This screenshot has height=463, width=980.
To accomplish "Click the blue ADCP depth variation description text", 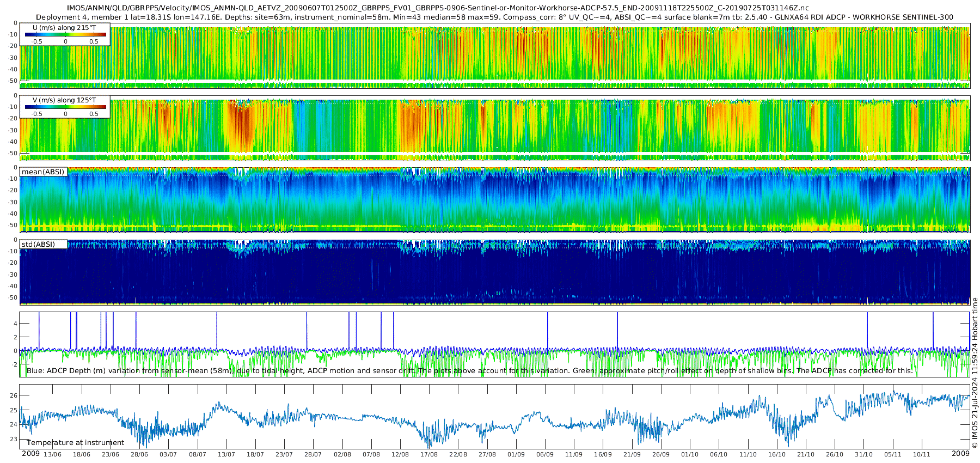I will coord(469,371).
